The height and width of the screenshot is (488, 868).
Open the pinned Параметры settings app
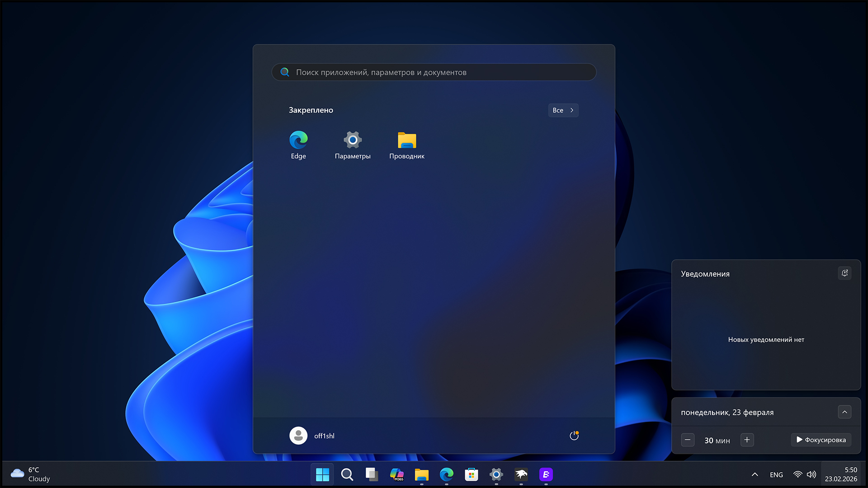tap(353, 145)
